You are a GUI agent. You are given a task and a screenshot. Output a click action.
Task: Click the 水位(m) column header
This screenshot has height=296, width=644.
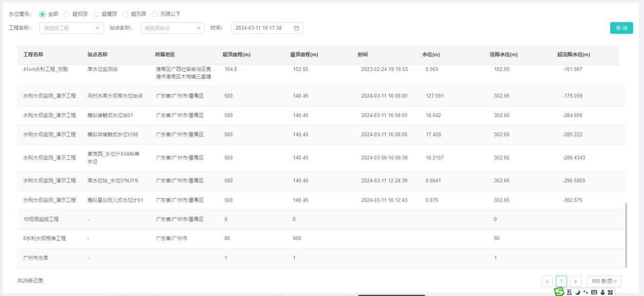(x=431, y=55)
